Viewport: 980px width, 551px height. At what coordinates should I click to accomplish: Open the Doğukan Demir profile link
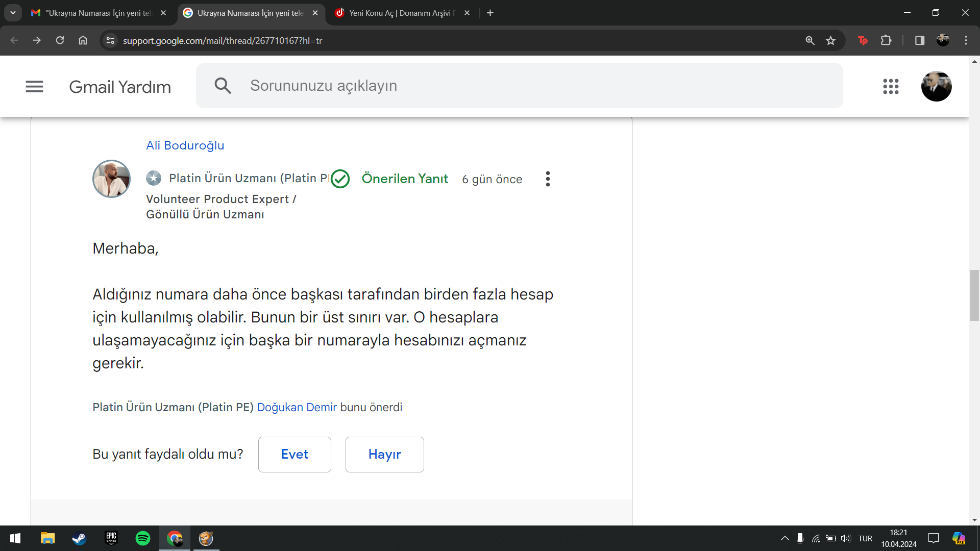click(297, 407)
